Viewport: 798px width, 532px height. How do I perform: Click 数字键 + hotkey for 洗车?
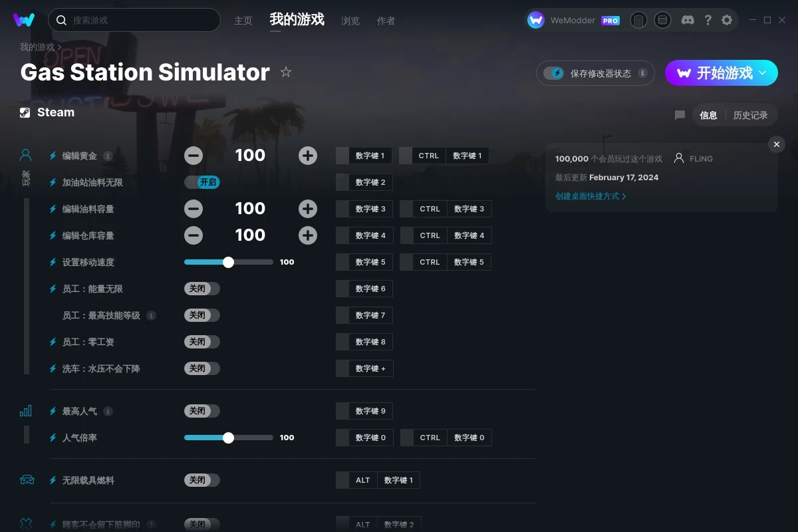tap(364, 368)
